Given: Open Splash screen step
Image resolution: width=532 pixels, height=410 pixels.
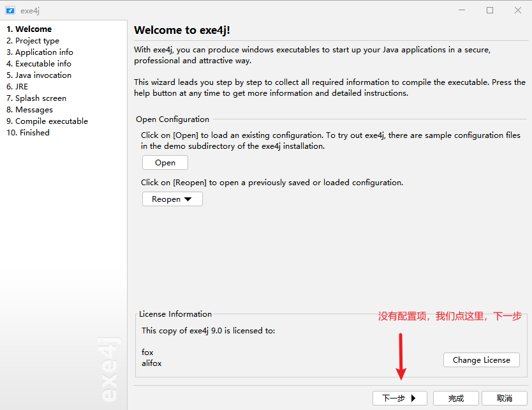Looking at the screenshot, I should click(x=36, y=98).
